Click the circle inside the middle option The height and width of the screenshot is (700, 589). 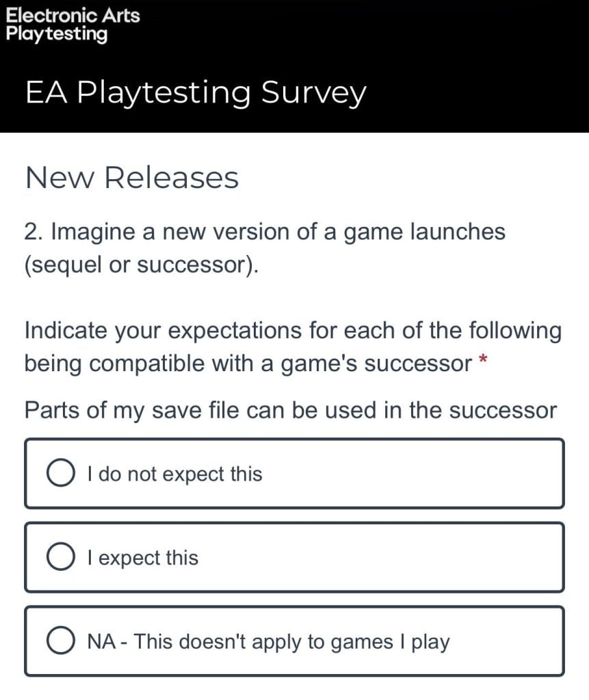[60, 556]
